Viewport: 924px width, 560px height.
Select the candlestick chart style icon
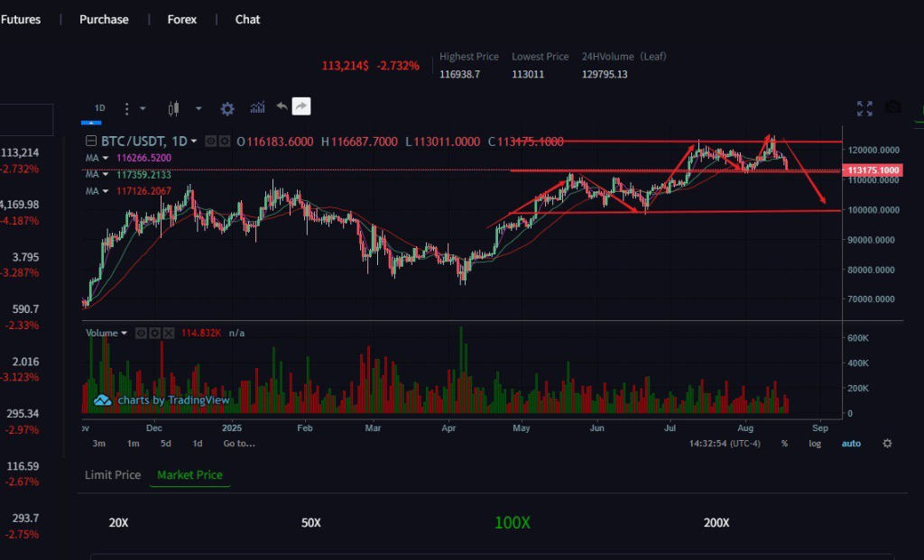[x=173, y=108]
